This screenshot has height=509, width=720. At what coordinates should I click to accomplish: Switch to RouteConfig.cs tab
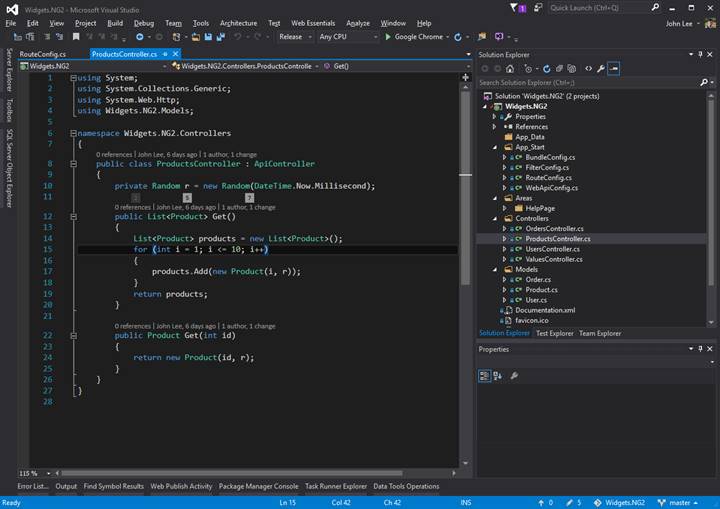[x=43, y=54]
